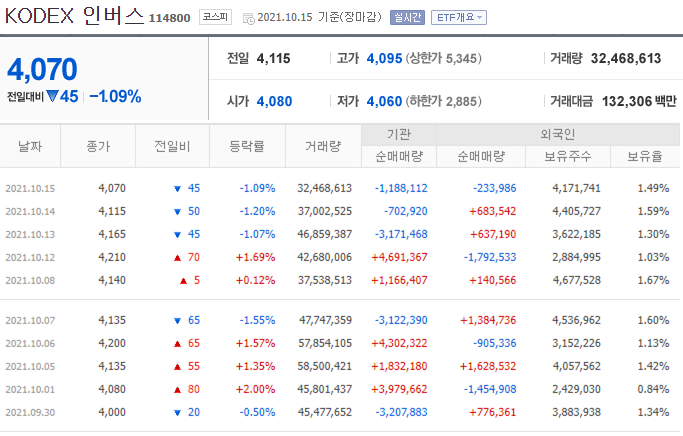The image size is (683, 436).
Task: Click the 종가 column header
Action: (x=98, y=146)
